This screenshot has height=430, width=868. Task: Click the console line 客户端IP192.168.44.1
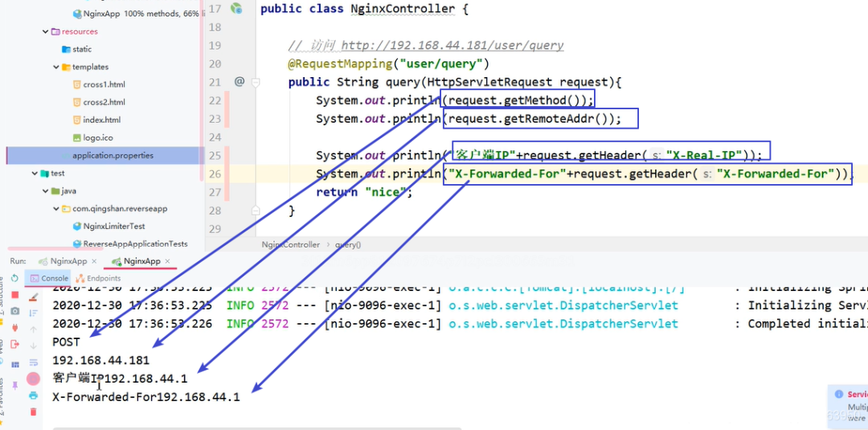pos(120,379)
